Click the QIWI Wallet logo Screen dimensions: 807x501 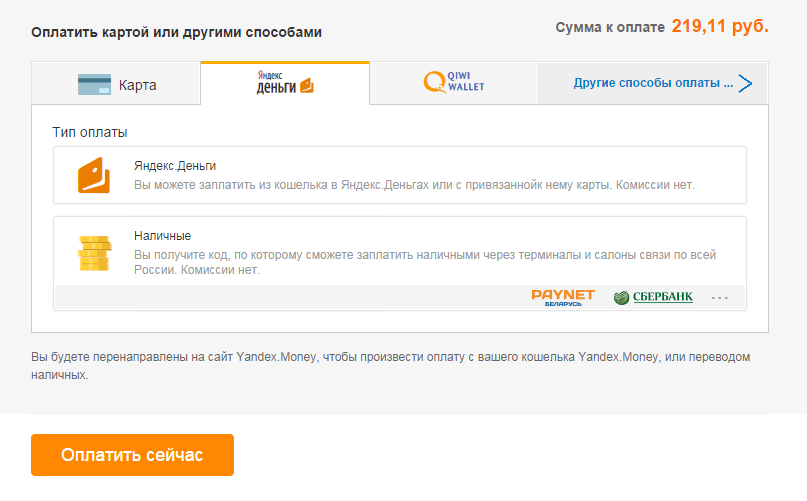pos(454,82)
